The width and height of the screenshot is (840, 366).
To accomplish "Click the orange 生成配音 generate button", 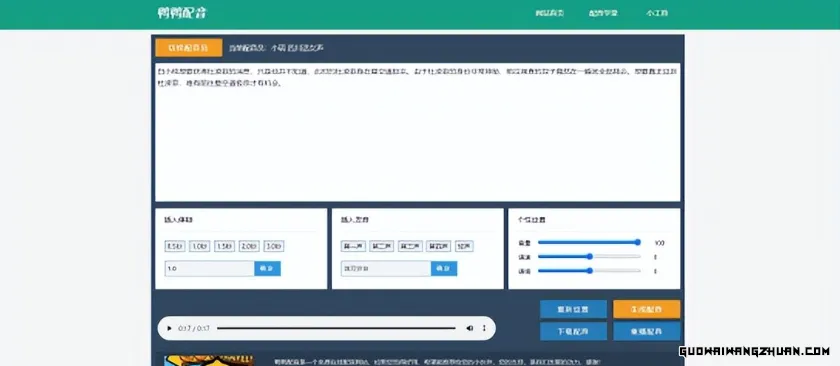I will 647,309.
